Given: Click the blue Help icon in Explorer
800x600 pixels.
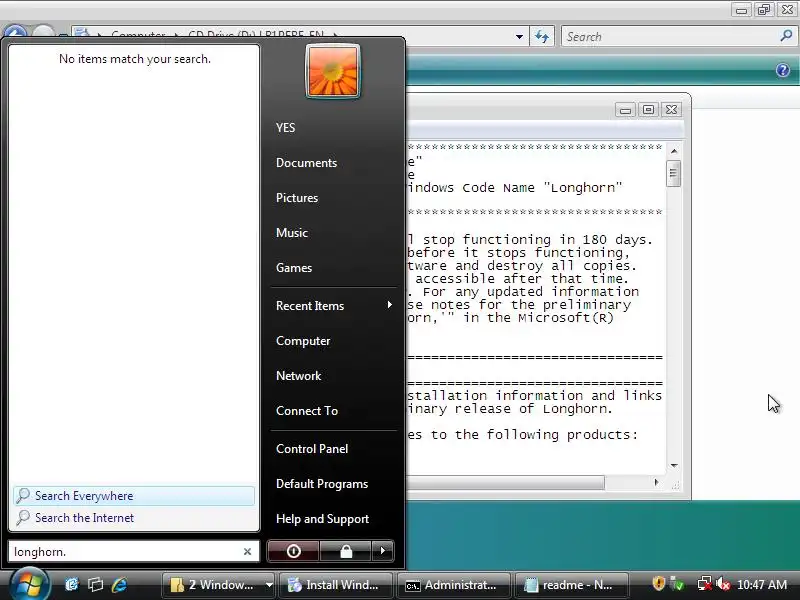Looking at the screenshot, I should pyautogui.click(x=783, y=70).
